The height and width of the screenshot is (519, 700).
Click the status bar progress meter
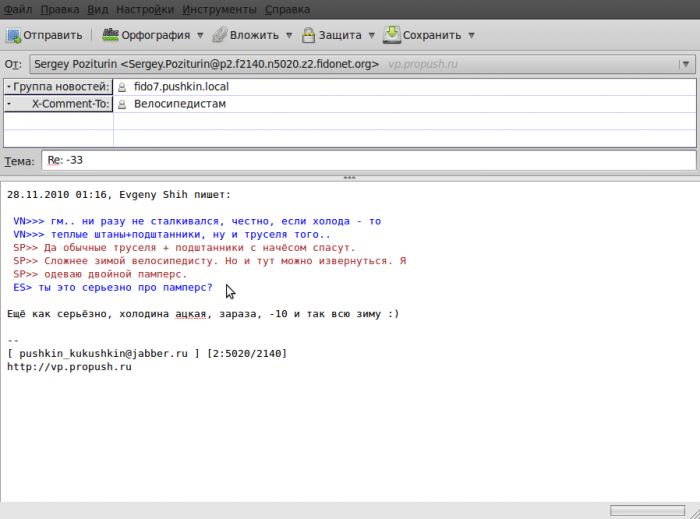point(647,510)
